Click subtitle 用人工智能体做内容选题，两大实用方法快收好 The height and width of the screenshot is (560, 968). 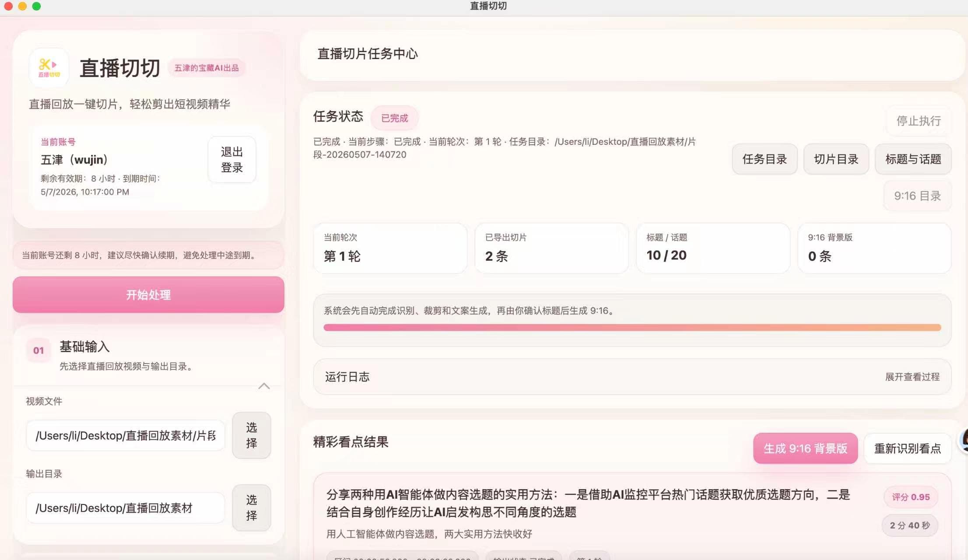click(x=429, y=534)
